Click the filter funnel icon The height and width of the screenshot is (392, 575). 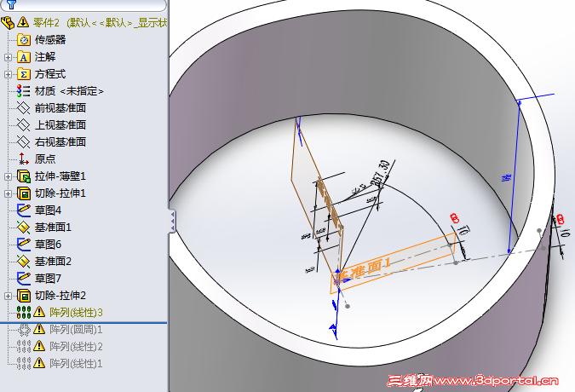[11, 4]
